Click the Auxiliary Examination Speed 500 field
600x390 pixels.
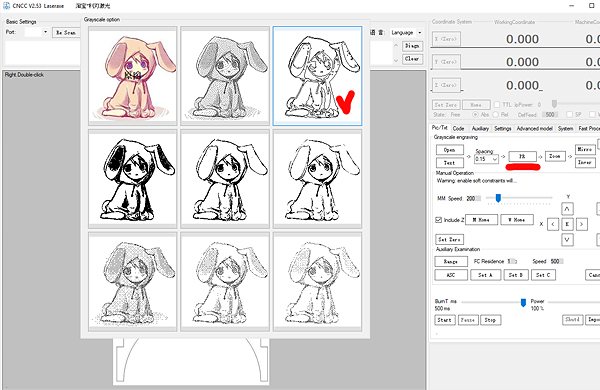coord(557,261)
